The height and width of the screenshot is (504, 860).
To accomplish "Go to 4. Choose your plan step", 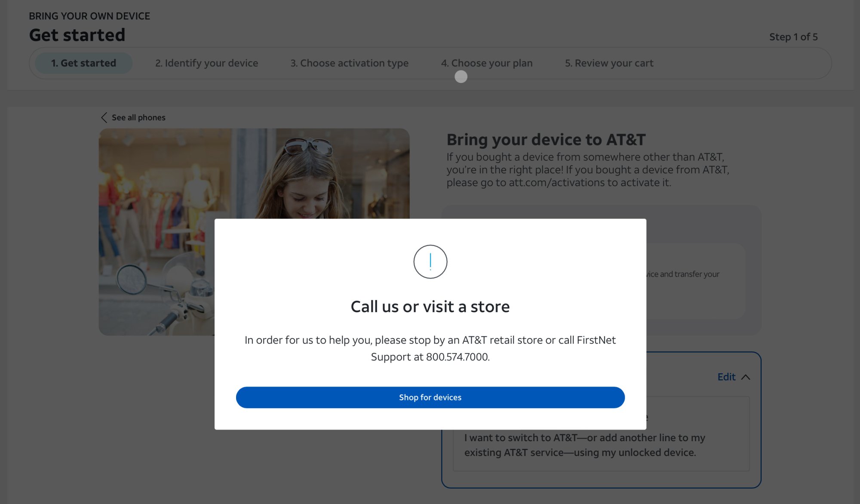I will click(x=487, y=63).
